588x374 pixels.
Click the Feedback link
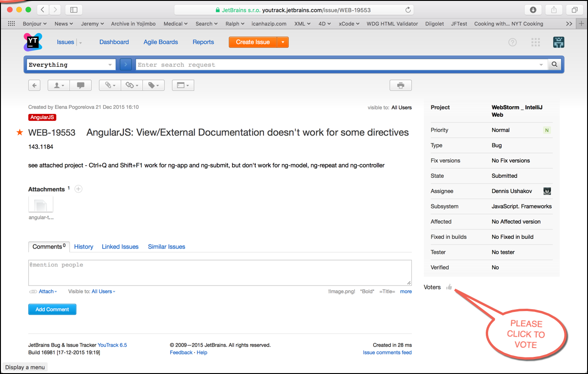tap(181, 352)
